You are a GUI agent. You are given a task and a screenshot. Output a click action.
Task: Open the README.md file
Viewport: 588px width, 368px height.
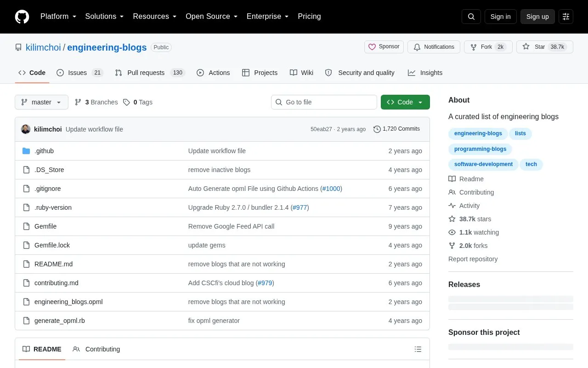tap(53, 264)
